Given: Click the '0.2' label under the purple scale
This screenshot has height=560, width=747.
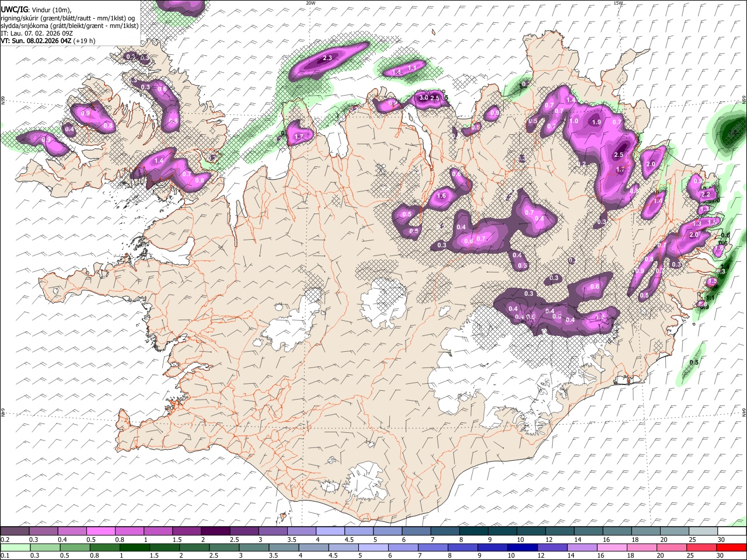Looking at the screenshot, I should click(5, 540).
